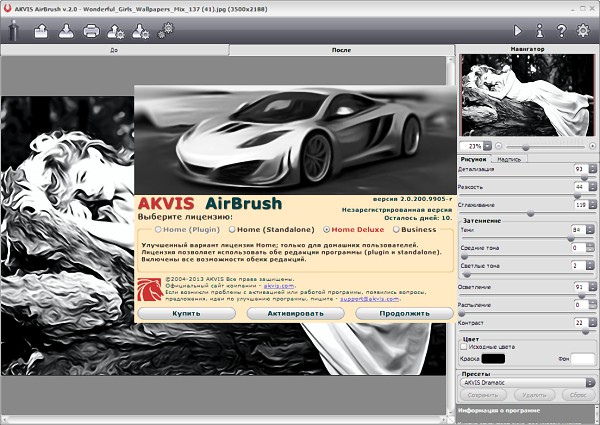Click the save image toolbar icon
The height and width of the screenshot is (425, 600).
(x=66, y=32)
